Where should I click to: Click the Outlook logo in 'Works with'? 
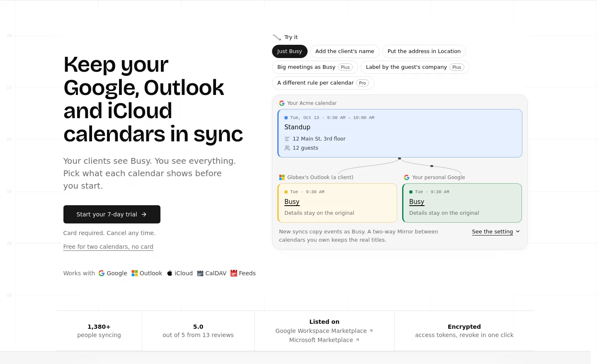pos(135,273)
